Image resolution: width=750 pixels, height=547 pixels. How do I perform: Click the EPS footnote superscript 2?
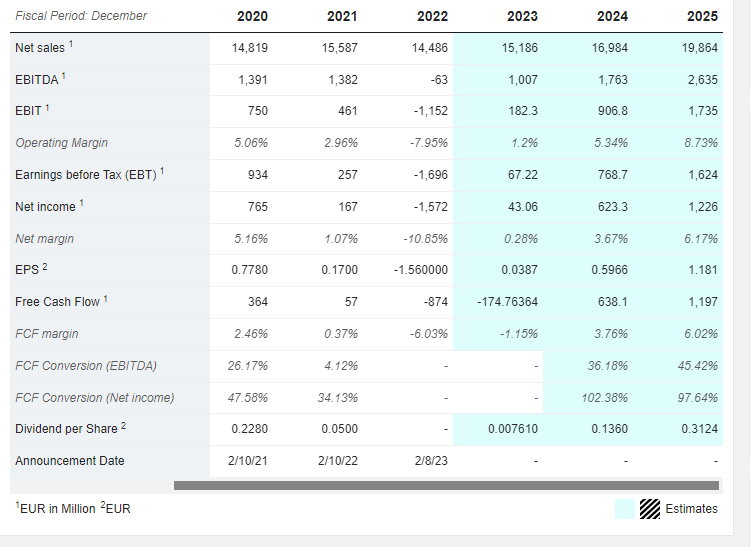44,267
